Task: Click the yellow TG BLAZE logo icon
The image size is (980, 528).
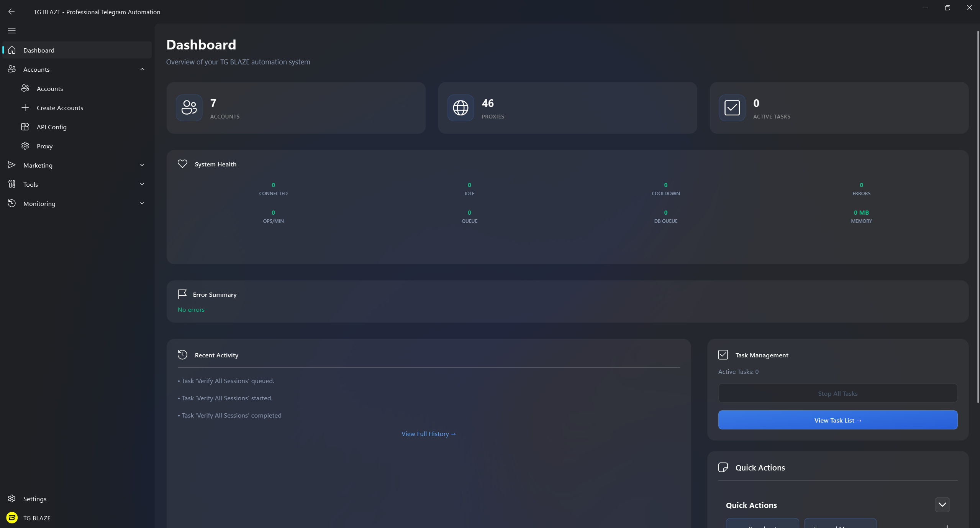Action: (12, 518)
